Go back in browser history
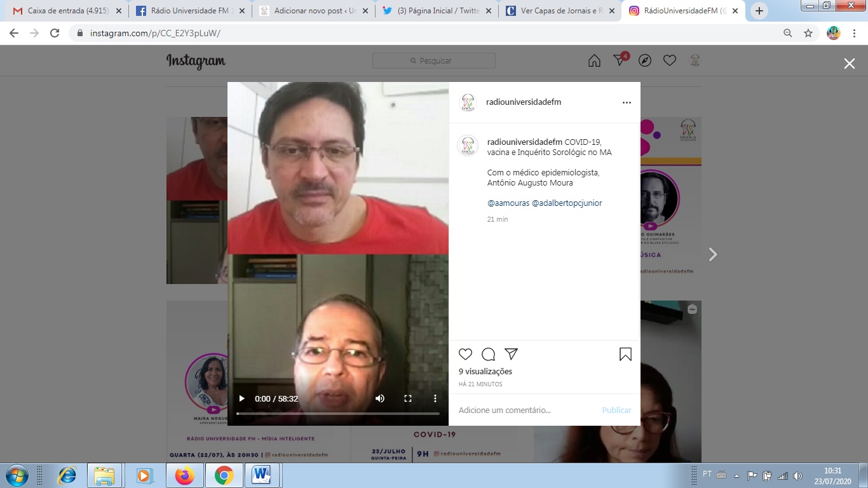The image size is (868, 488). click(x=14, y=33)
